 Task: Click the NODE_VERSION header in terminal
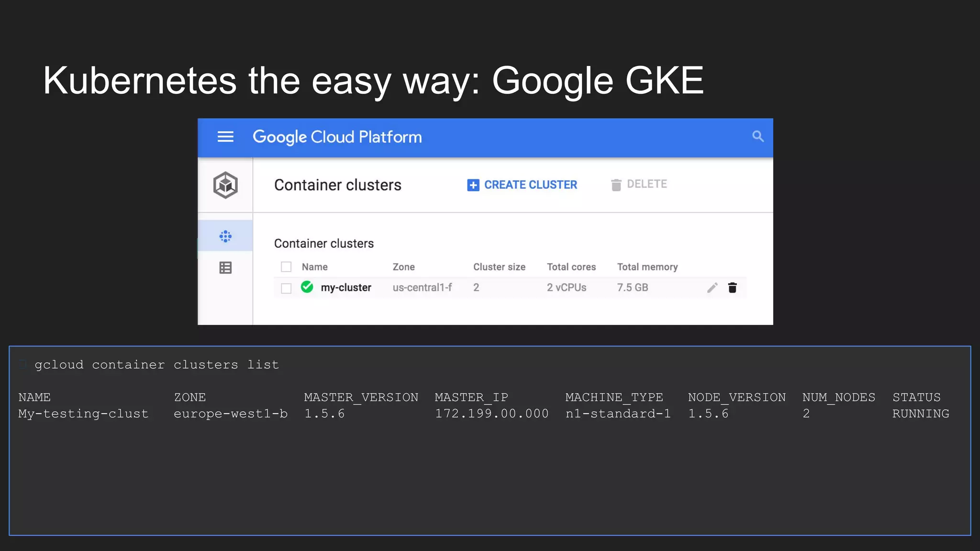point(737,397)
